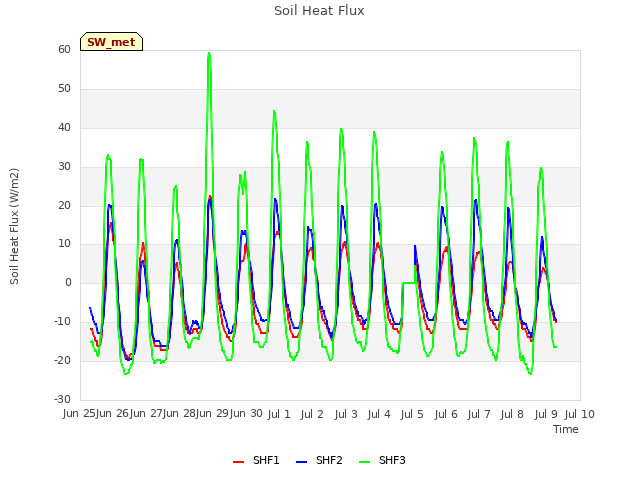Image resolution: width=640 pixels, height=480 pixels.
Task: Click the Jul 3 x-axis date label
Action: click(346, 414)
